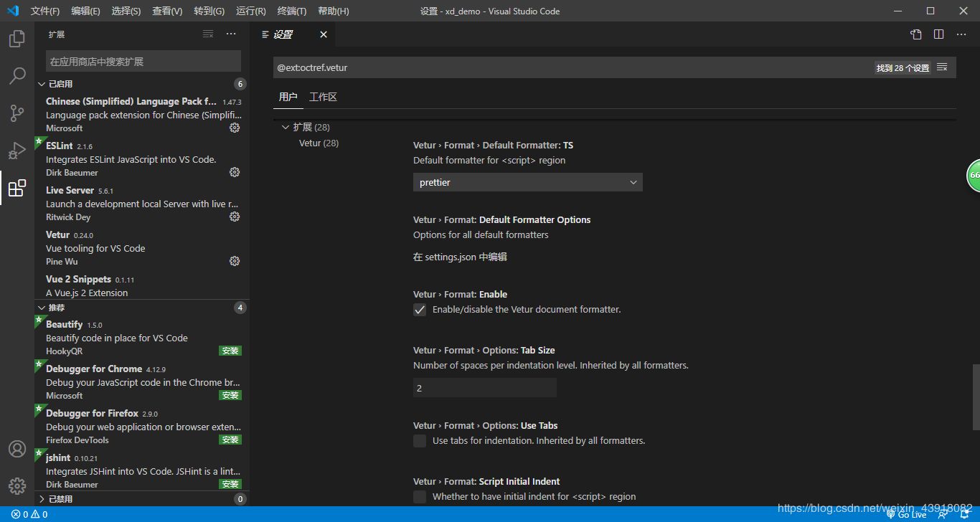Open the 查看(V) menu
The image size is (980, 522).
(167, 11)
